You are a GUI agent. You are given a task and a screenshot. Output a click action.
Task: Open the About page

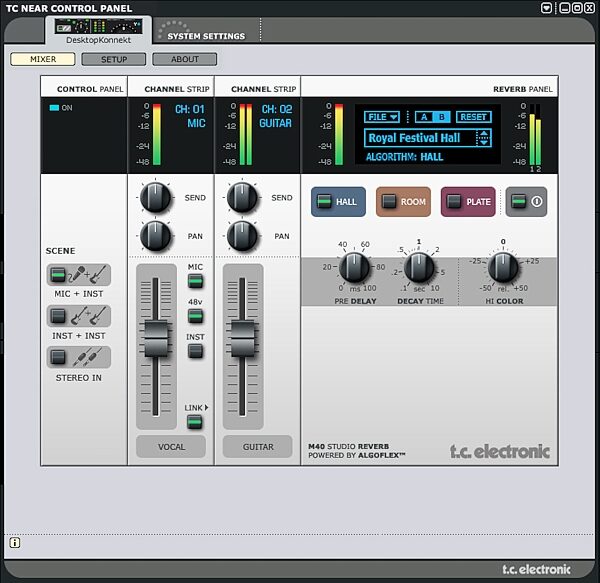(x=185, y=59)
